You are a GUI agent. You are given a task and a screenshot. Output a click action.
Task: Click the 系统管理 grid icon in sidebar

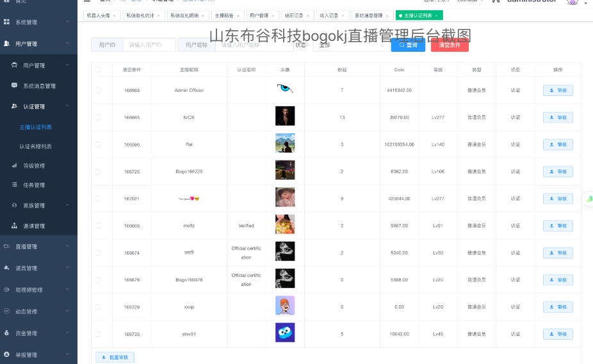point(6,22)
